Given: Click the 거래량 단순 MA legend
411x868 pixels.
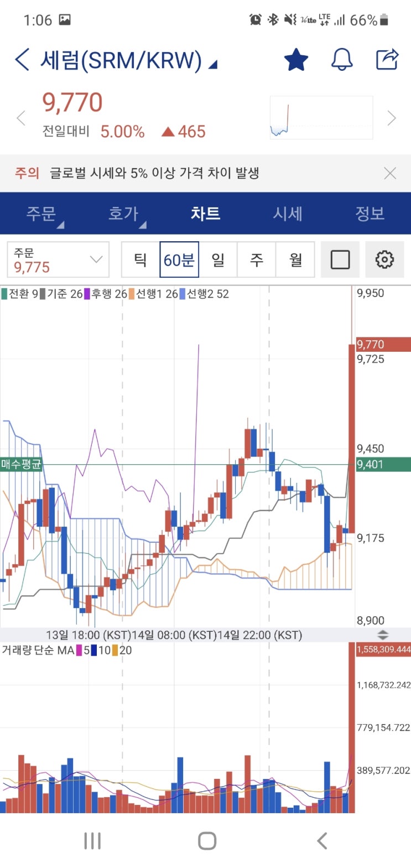Looking at the screenshot, I should point(38,650).
